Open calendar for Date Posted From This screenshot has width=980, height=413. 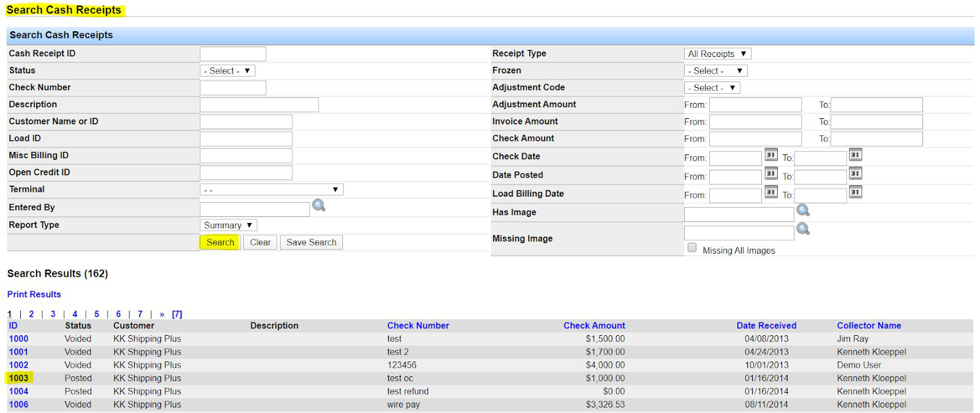[x=771, y=173]
